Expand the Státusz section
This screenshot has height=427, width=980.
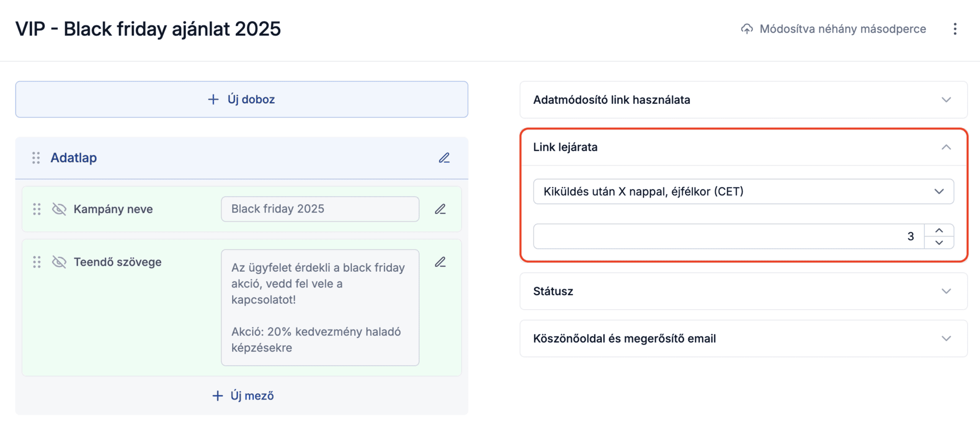tap(946, 291)
